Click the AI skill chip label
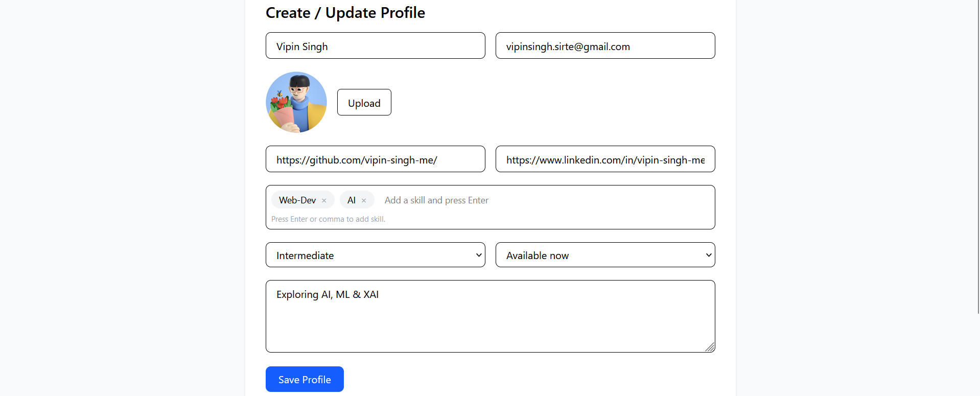Screen dimensions: 980x396 coord(352,200)
